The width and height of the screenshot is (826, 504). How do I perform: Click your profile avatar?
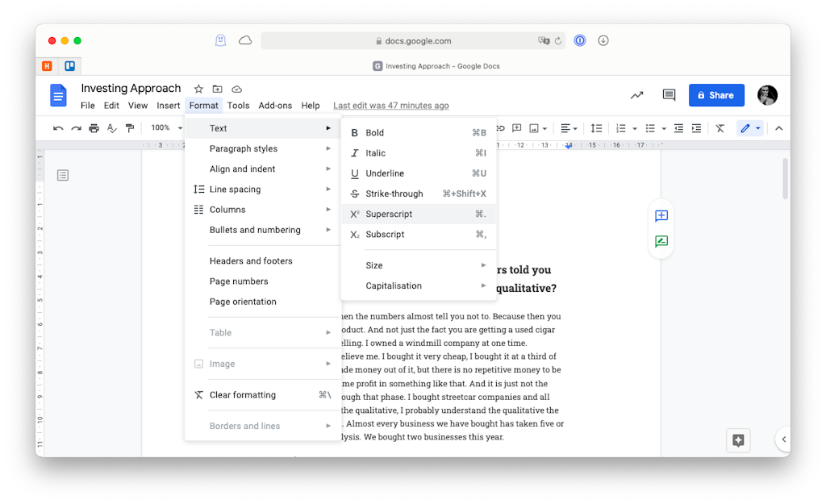click(767, 94)
